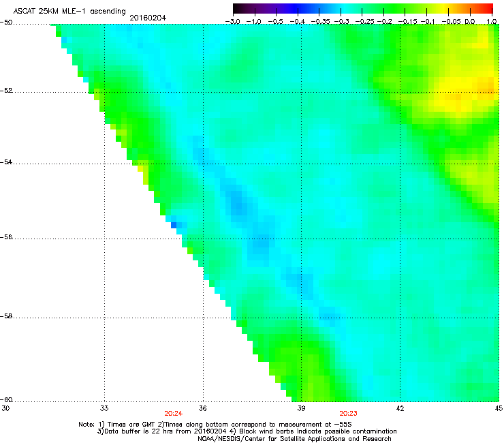Viewport: 504px width, 443px height.
Task: Click the longitude label 33
Action: click(104, 408)
